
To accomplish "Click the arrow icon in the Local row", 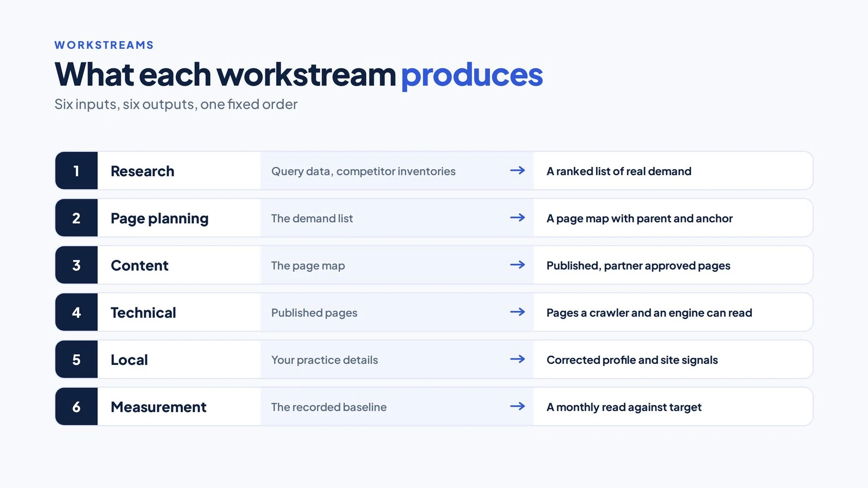I will [x=518, y=359].
